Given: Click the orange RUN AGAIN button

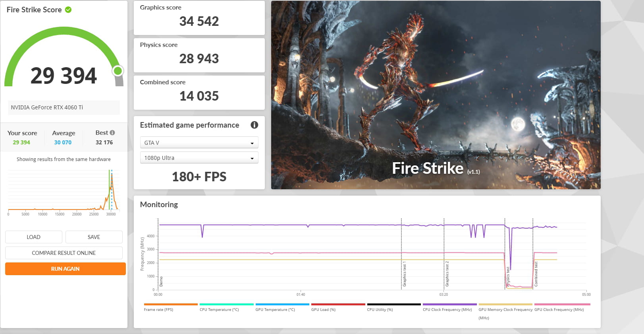Looking at the screenshot, I should 65,269.
